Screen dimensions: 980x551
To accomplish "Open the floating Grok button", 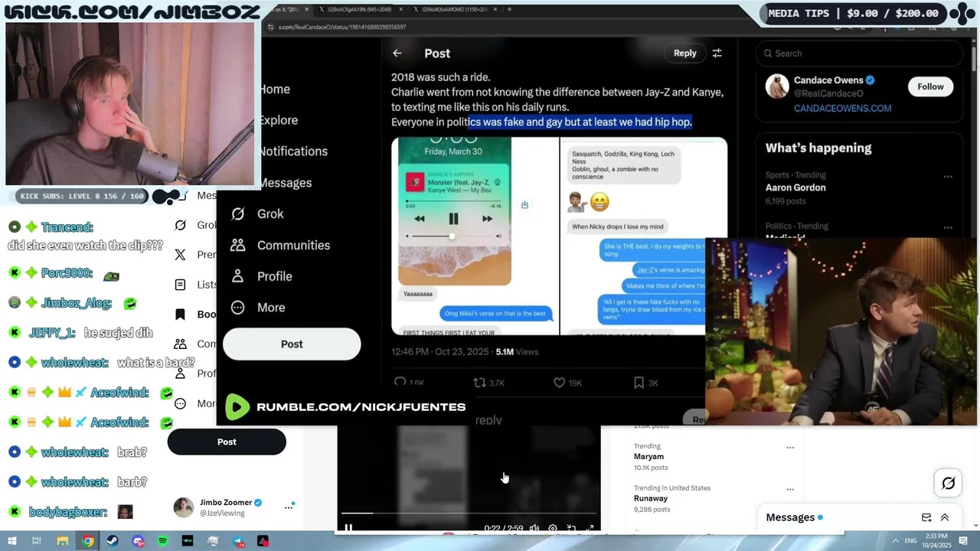I will (x=948, y=483).
